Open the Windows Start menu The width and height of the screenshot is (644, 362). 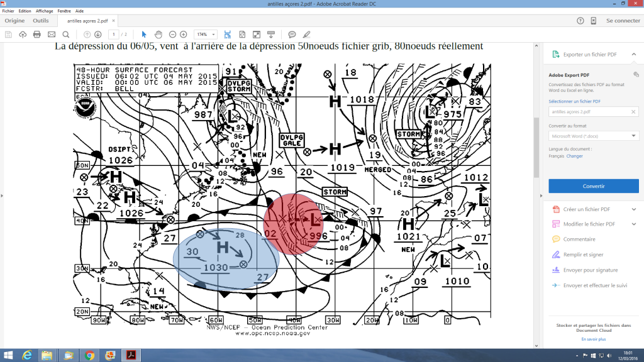(x=8, y=356)
